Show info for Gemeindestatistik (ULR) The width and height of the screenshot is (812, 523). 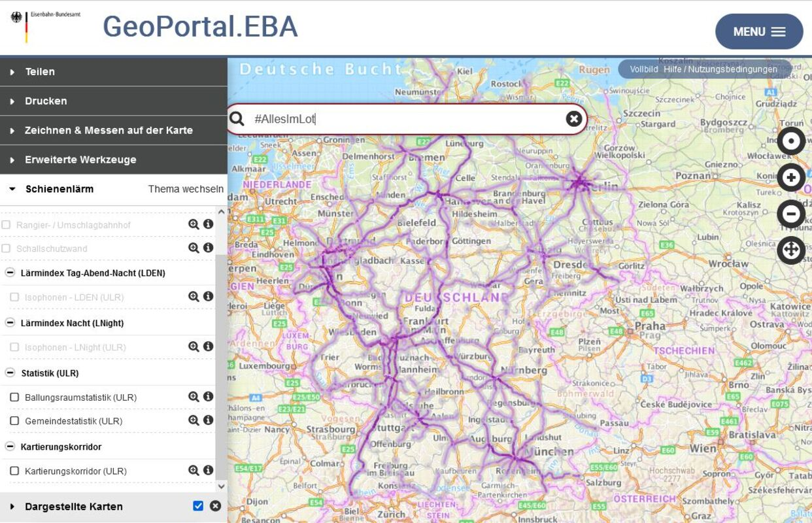209,420
